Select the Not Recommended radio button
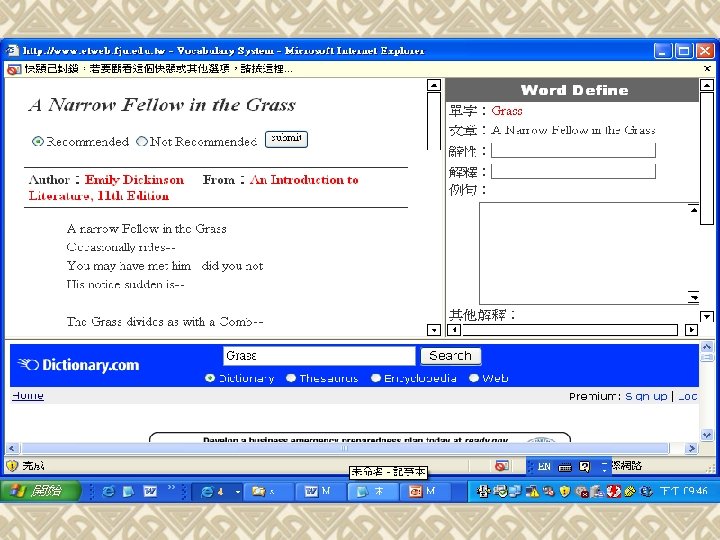The height and width of the screenshot is (540, 720). coord(142,141)
